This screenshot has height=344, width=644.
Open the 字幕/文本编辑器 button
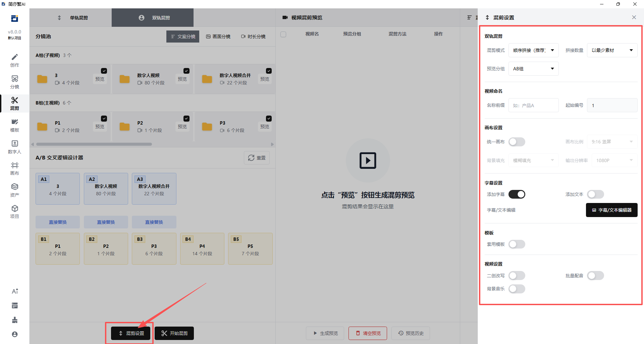pyautogui.click(x=612, y=210)
